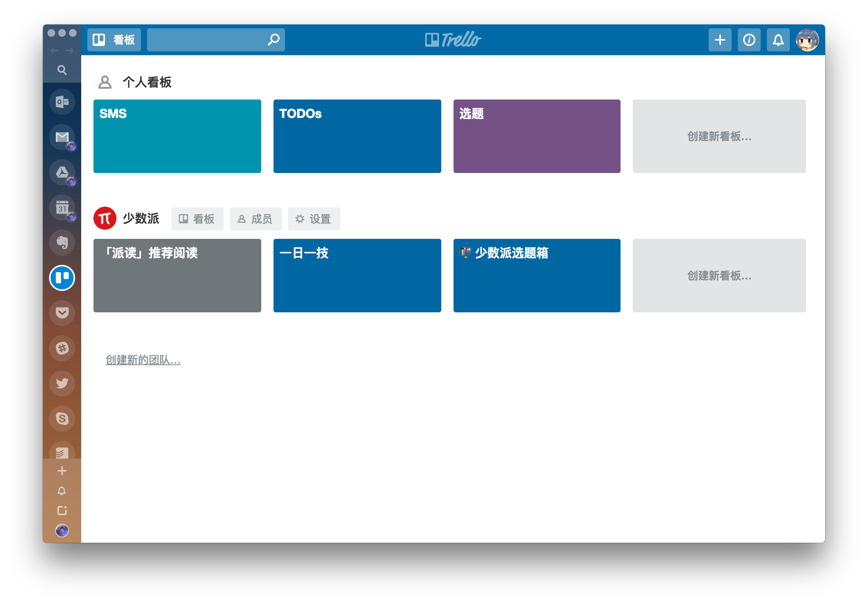868x604 pixels.
Task: Go back with the left arrow
Action: (x=55, y=51)
